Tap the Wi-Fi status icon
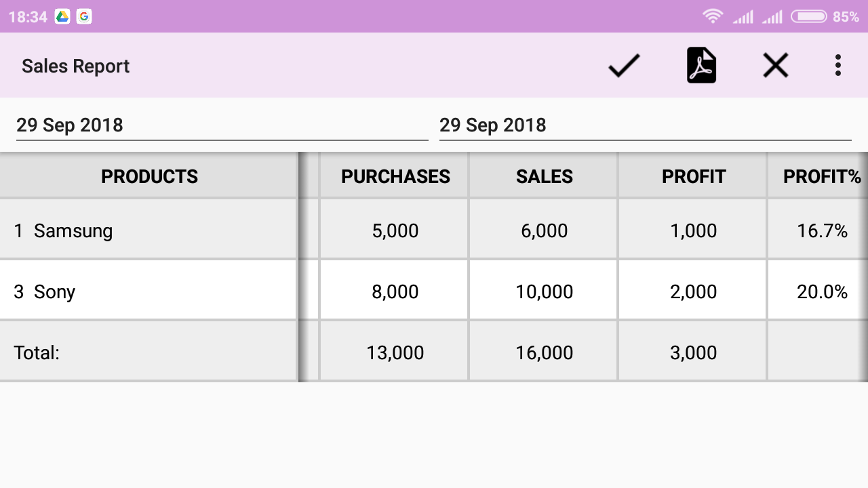The image size is (868, 488). 713,17
